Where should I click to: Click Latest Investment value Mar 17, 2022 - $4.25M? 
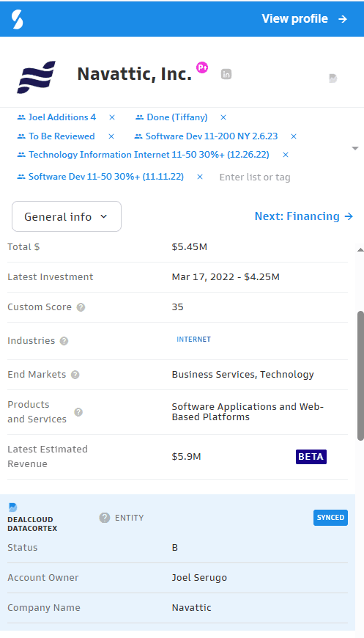click(226, 277)
